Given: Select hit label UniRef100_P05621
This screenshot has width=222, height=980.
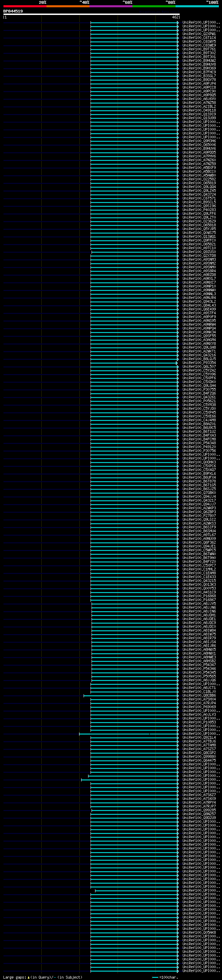Looking at the screenshot, I should [x=199, y=401].
